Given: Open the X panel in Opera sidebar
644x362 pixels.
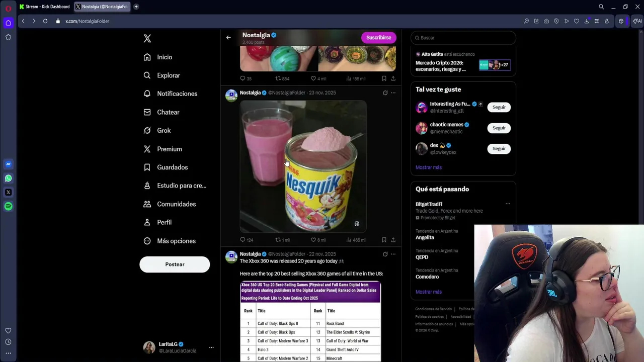Looking at the screenshot, I should pos(8,192).
